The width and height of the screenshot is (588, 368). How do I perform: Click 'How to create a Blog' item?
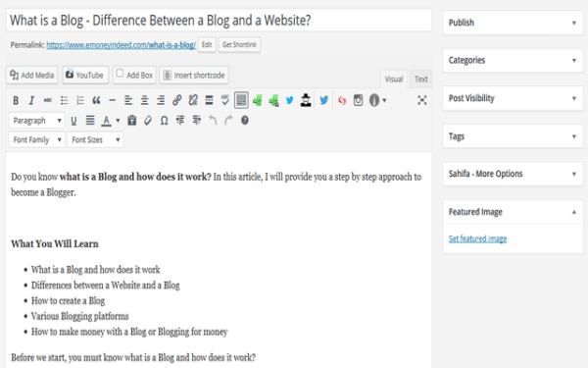68,301
